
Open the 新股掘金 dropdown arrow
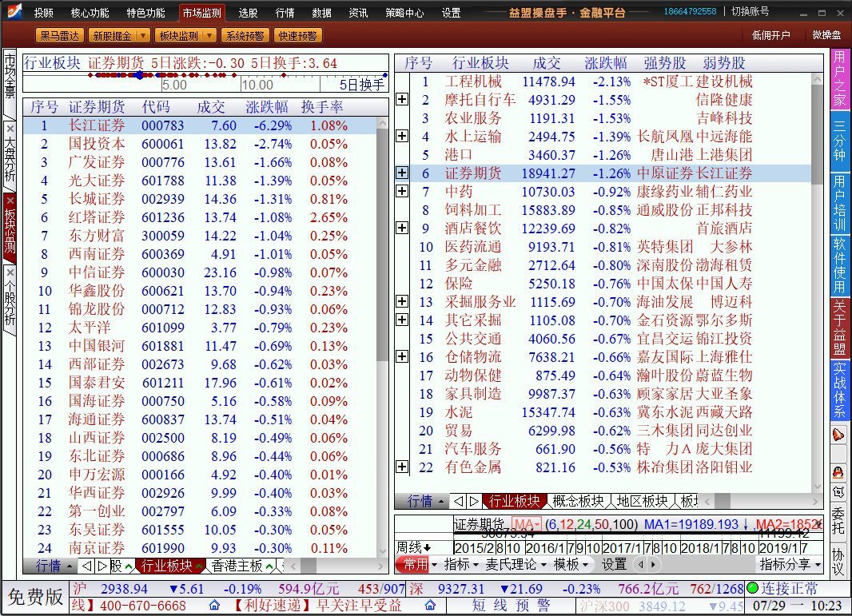pyautogui.click(x=143, y=35)
